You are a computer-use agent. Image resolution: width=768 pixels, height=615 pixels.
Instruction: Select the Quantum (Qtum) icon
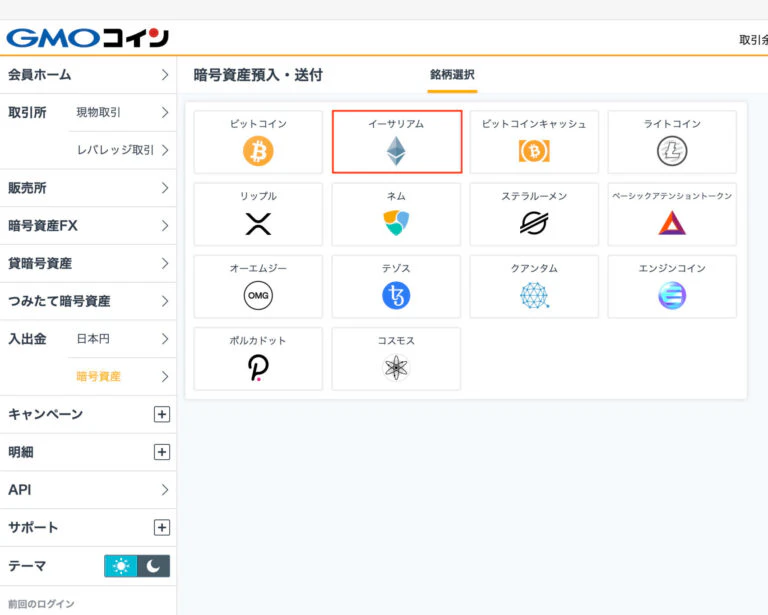(x=534, y=295)
